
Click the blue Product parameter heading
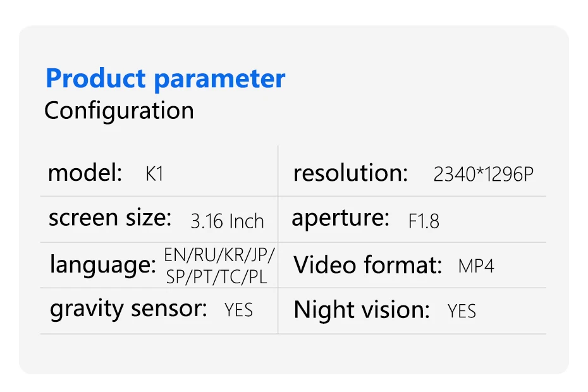pos(165,79)
